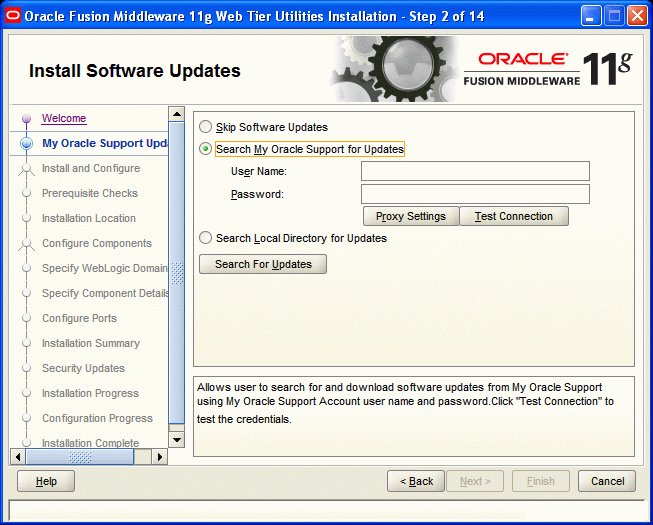Click the Configure Ports step

point(79,318)
